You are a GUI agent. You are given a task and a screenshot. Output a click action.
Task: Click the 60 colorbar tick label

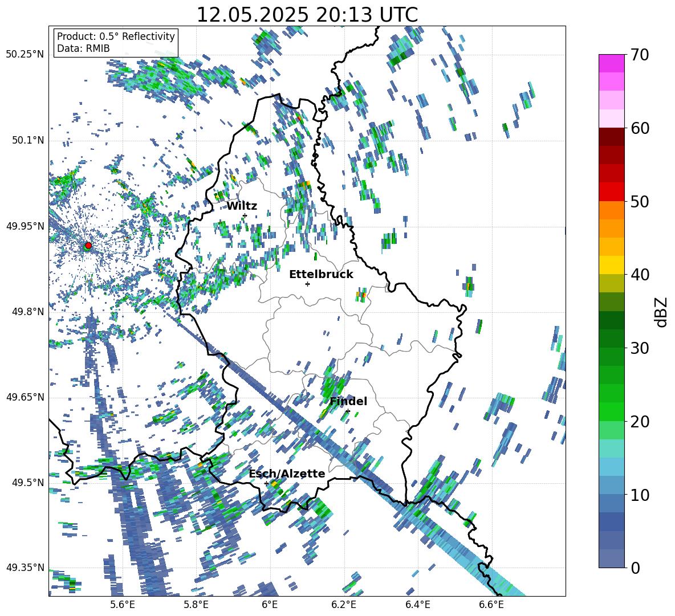coord(640,128)
